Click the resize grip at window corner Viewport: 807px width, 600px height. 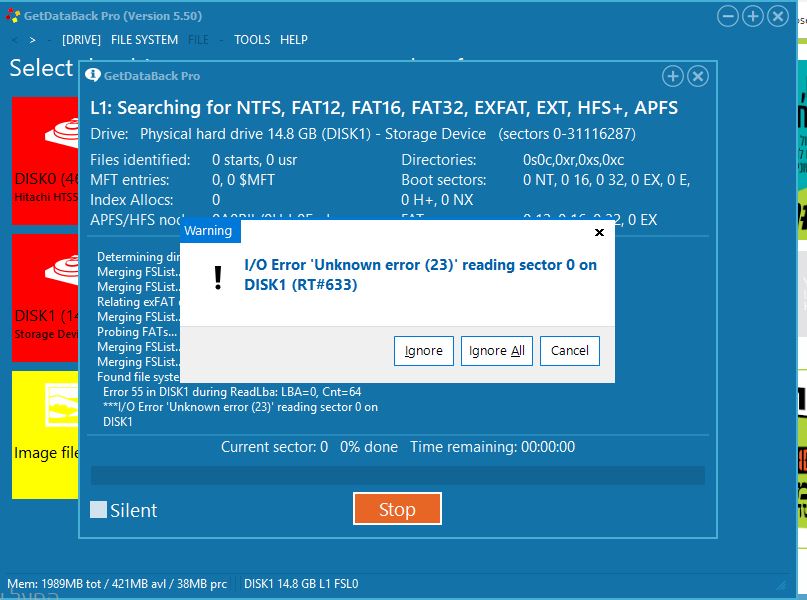pos(781,585)
